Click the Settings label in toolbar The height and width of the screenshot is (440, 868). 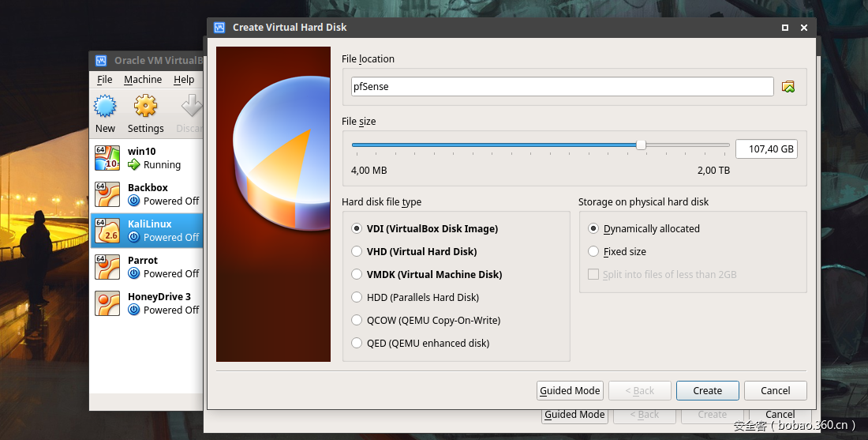(x=146, y=129)
